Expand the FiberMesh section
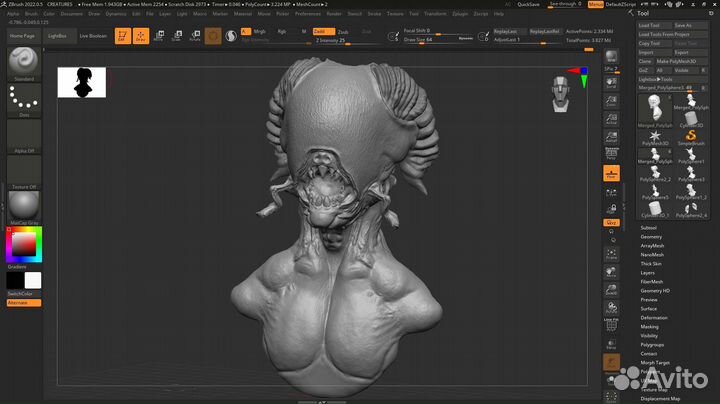This screenshot has height=404, width=720. pos(652,281)
